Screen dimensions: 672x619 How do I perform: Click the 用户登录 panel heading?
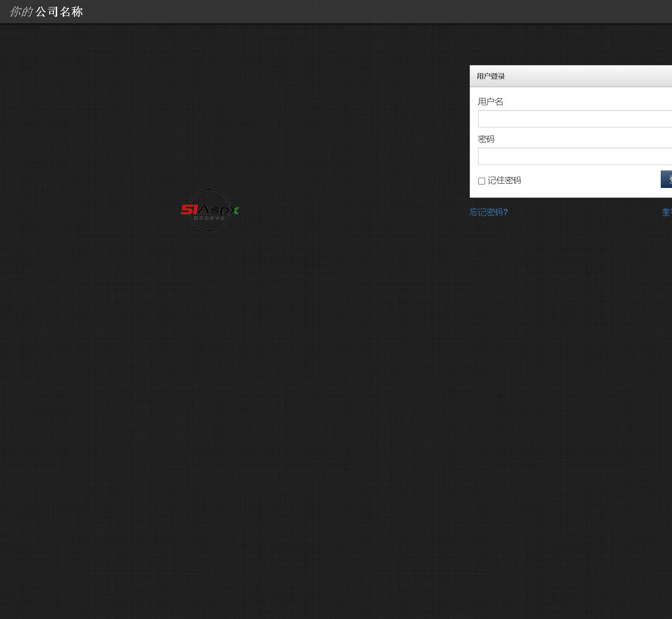(491, 76)
